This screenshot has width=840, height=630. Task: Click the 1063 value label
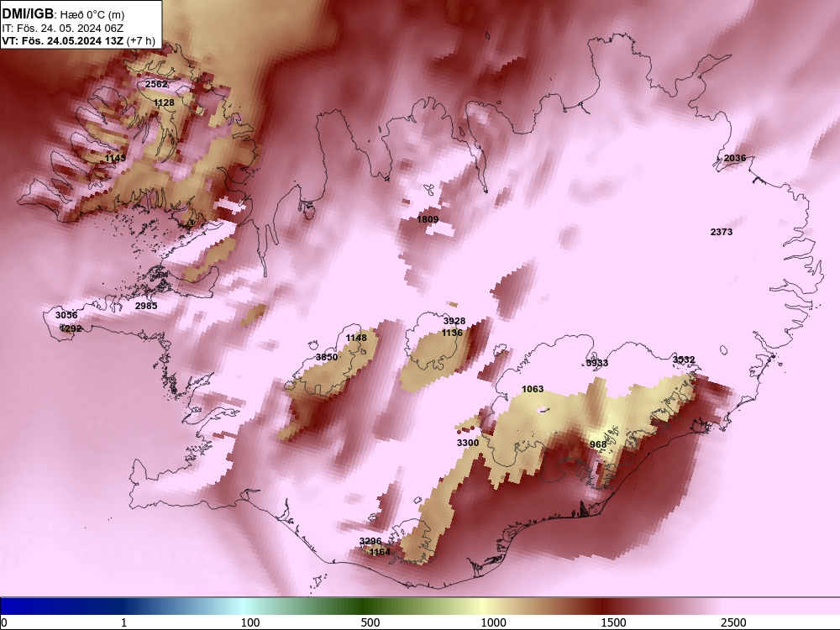click(x=533, y=389)
